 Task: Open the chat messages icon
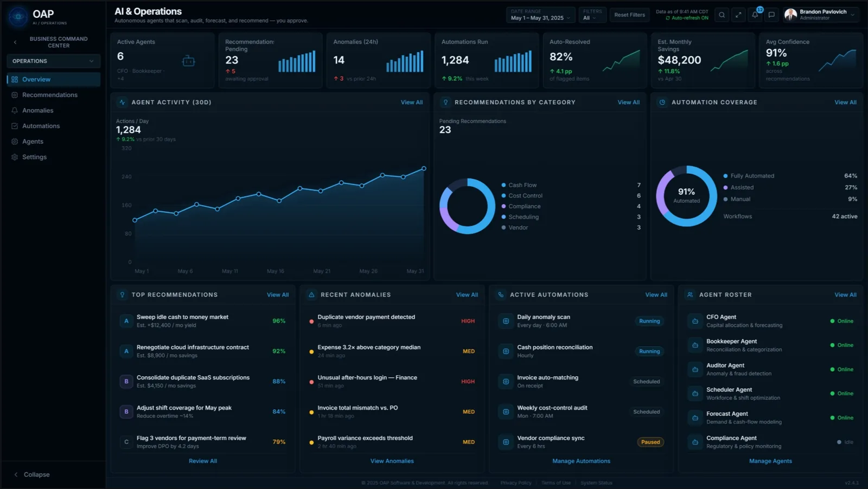click(x=771, y=15)
